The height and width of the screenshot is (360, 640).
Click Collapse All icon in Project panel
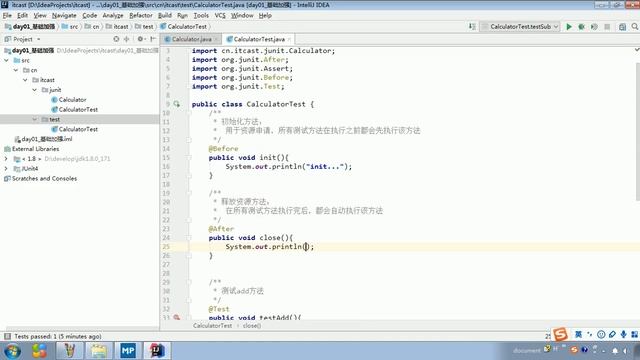tap(127, 39)
